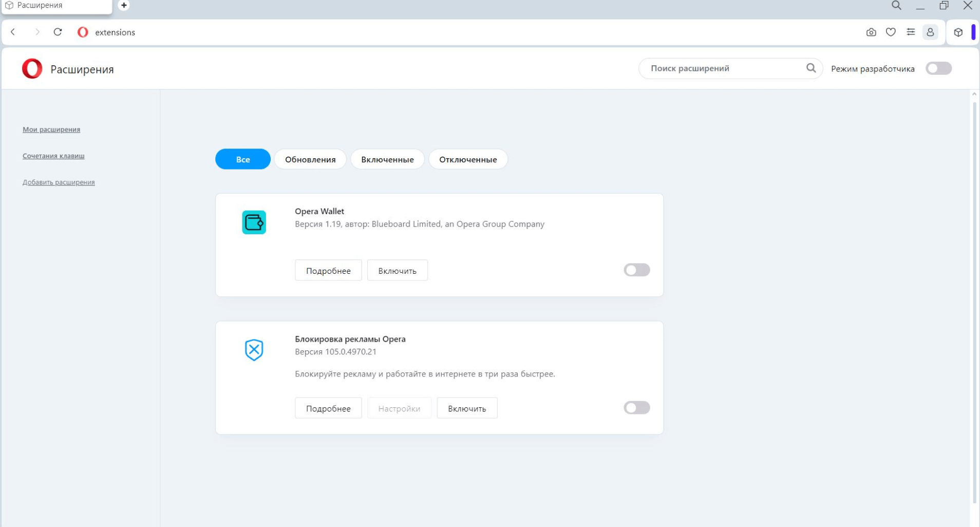980x527 pixels.
Task: Click the heart bookmark icon
Action: tap(891, 32)
